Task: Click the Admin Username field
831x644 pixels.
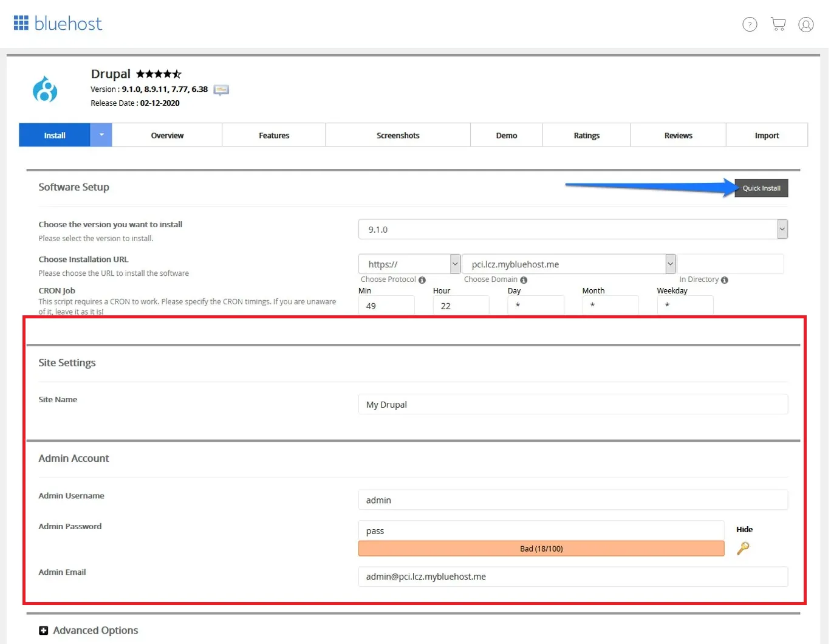Action: 573,499
